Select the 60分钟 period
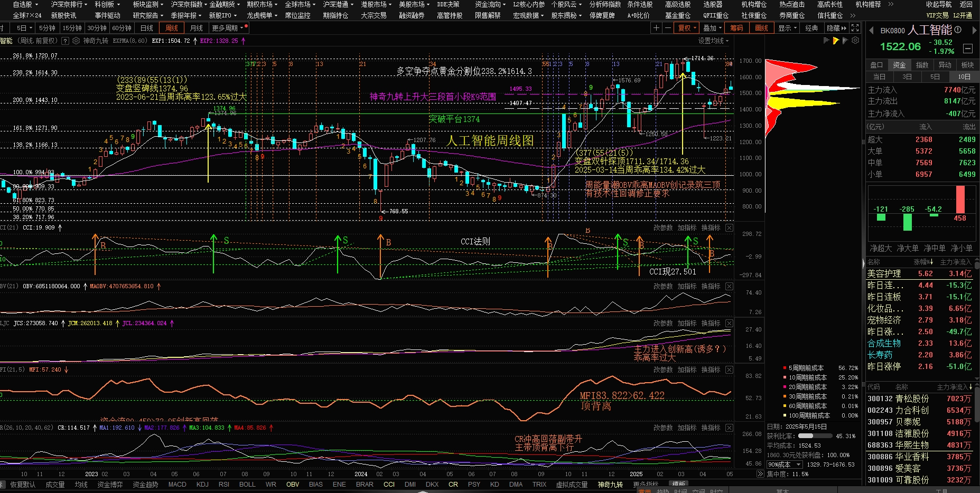980x493 pixels. click(122, 28)
